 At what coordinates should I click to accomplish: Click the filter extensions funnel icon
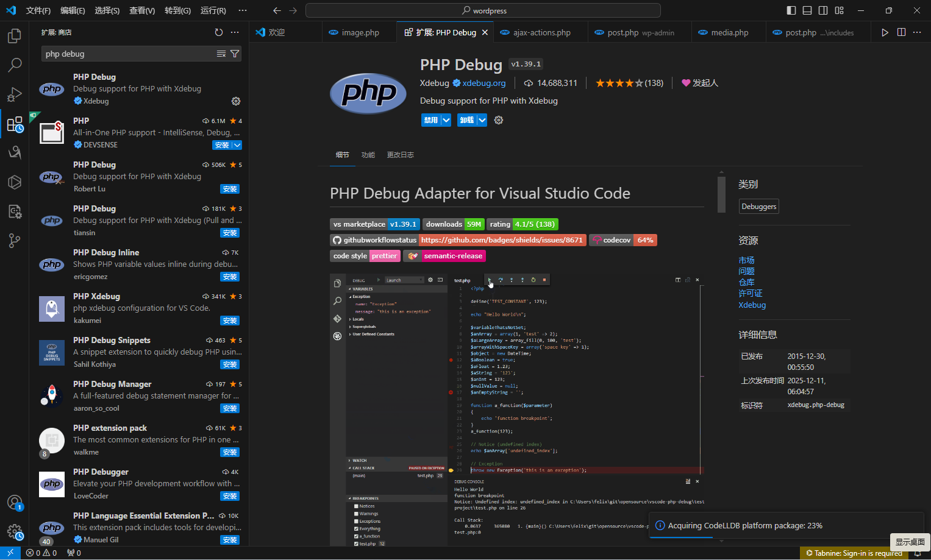tap(235, 54)
